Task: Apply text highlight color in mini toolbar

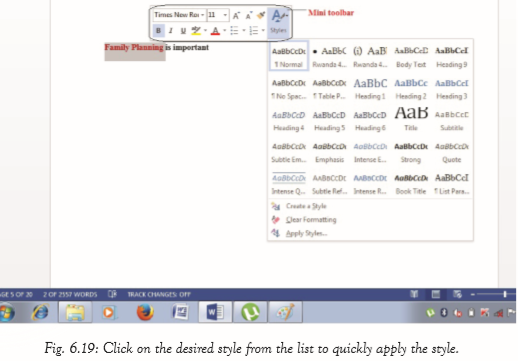Action: [x=196, y=31]
